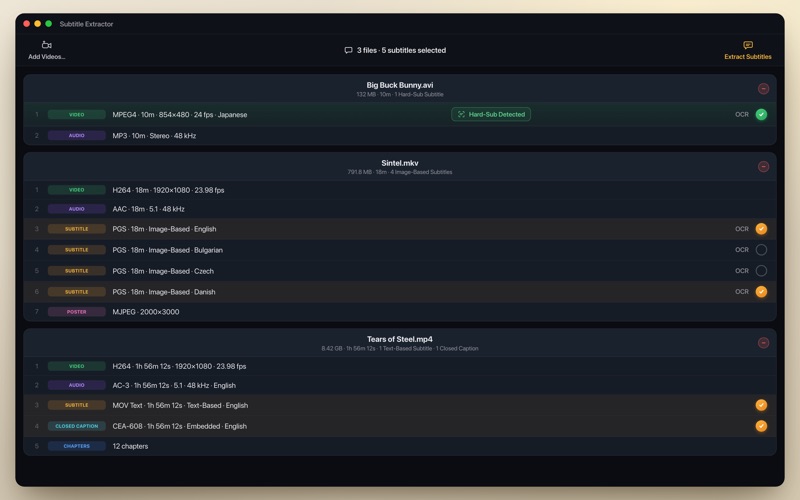
Task: Remove Sintel.mkv using its red minus icon
Action: (763, 166)
